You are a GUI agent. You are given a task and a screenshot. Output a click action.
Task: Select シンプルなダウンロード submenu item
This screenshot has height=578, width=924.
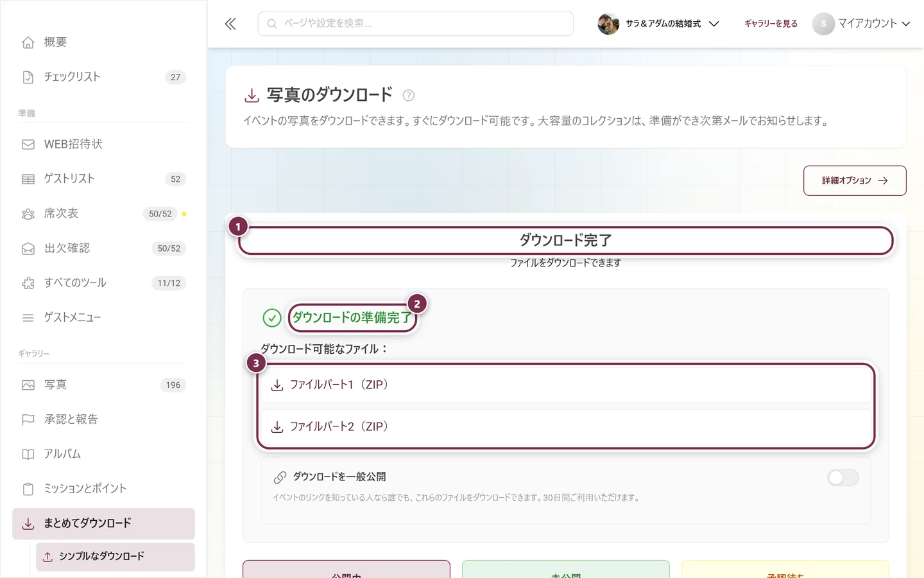coord(116,557)
